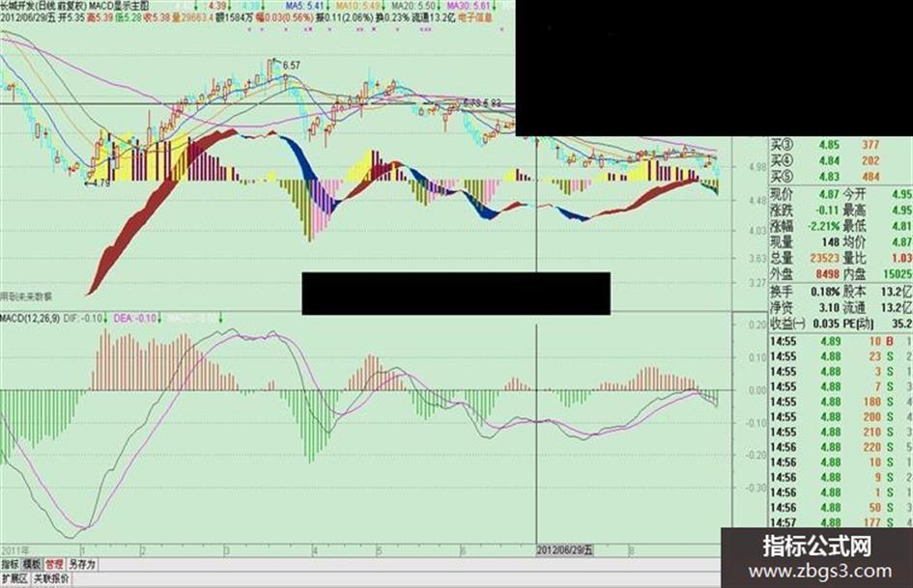The image size is (913, 588).
Task: Click the MACD(12,26,9) indicator label
Action: [30, 319]
